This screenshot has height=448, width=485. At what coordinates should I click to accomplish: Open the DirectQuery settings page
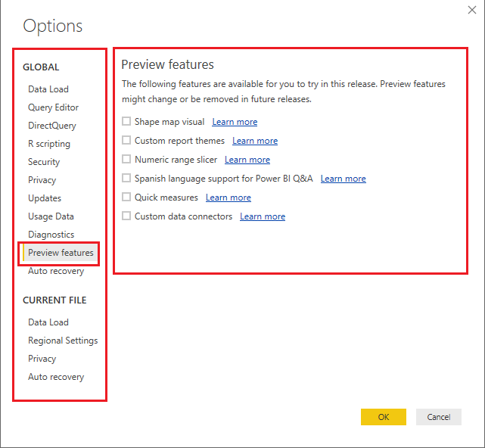[x=52, y=126]
